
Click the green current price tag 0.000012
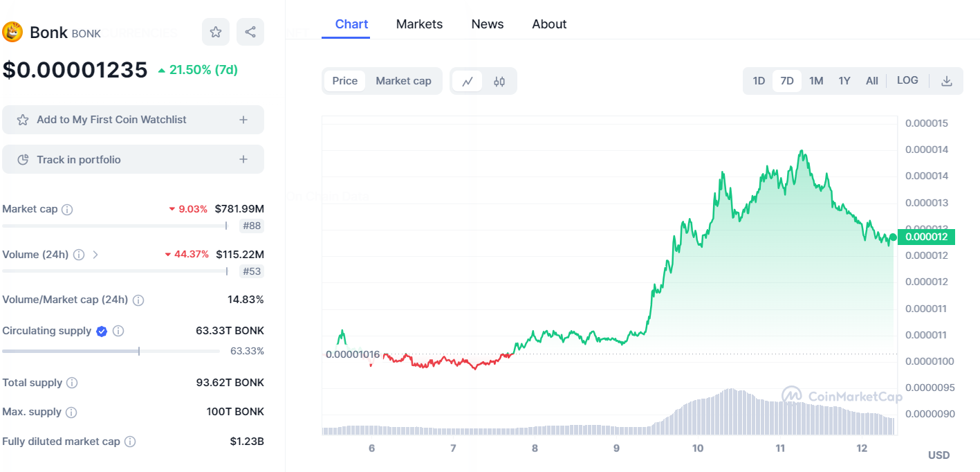(927, 237)
